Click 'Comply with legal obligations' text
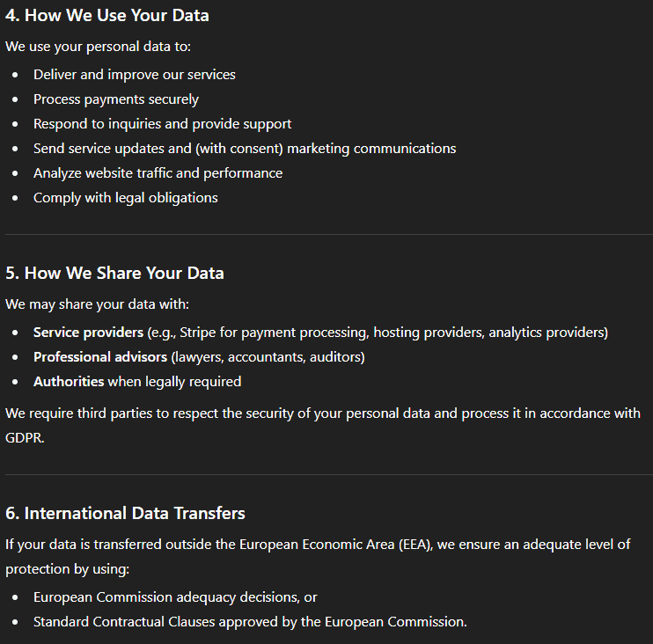The image size is (653, 644). click(x=125, y=197)
